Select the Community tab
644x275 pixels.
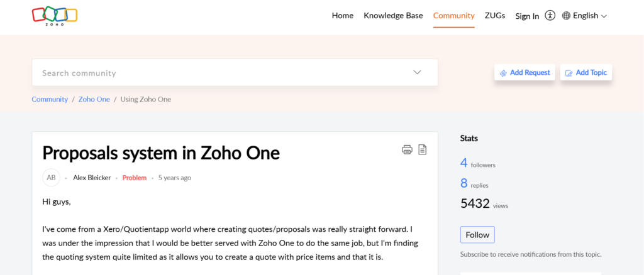pyautogui.click(x=453, y=16)
